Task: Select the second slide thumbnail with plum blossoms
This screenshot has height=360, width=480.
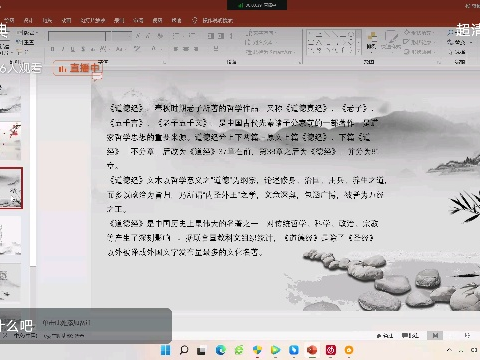Action: pos(11,141)
